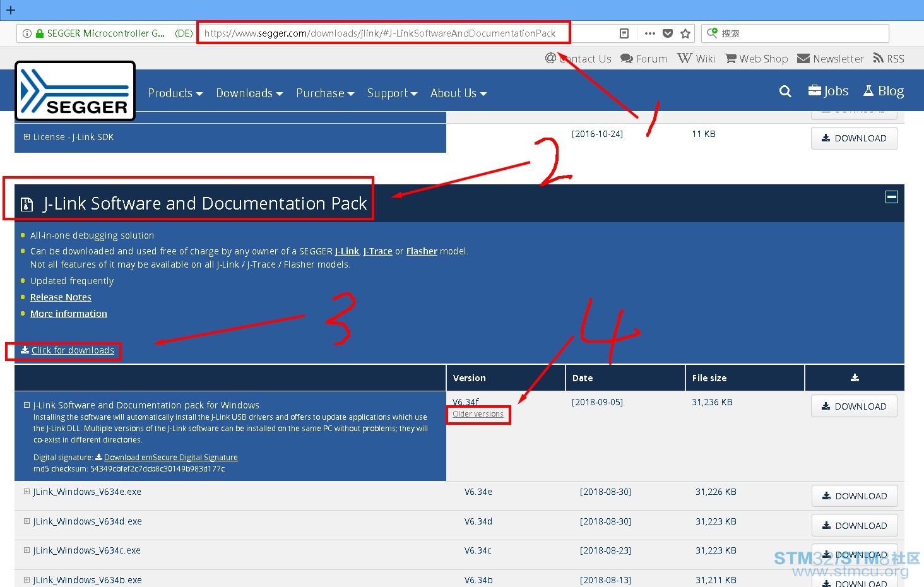Open the Release Notes link
924x587 pixels.
pyautogui.click(x=61, y=297)
